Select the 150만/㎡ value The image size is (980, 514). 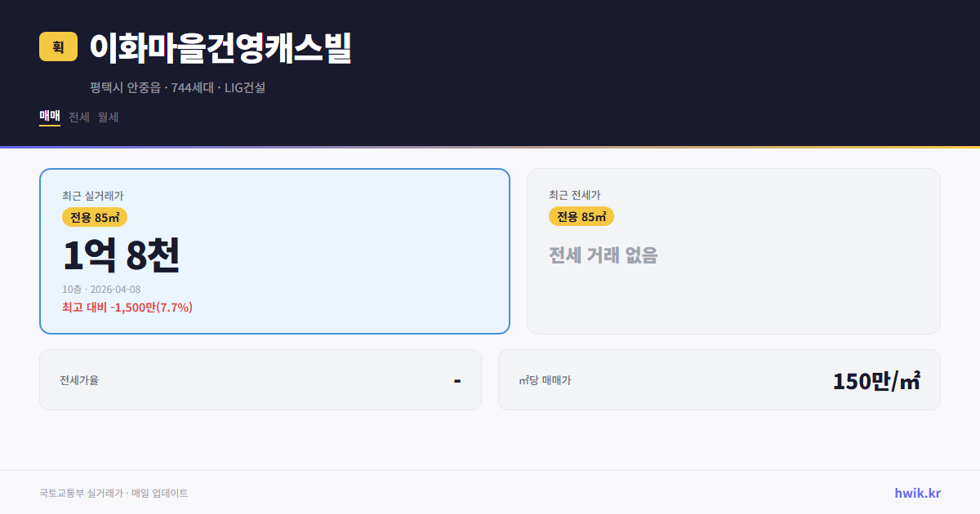click(x=875, y=379)
